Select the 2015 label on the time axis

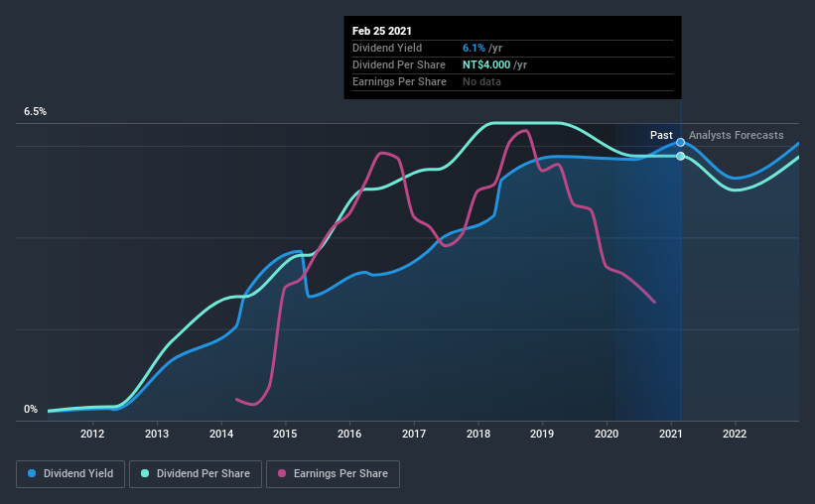(x=285, y=434)
